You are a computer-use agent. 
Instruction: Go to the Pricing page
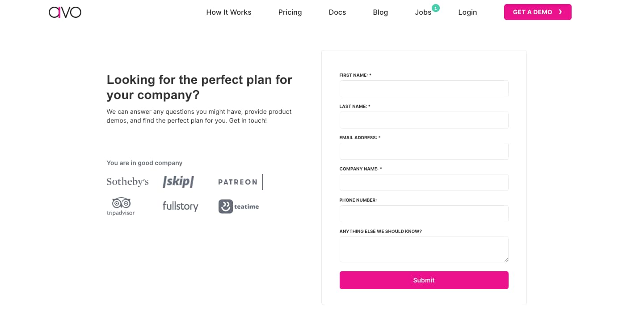[290, 12]
